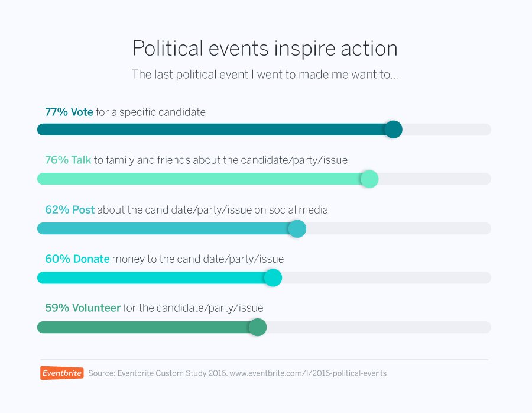
Task: Select the '77% Vote' label text
Action: (69, 112)
